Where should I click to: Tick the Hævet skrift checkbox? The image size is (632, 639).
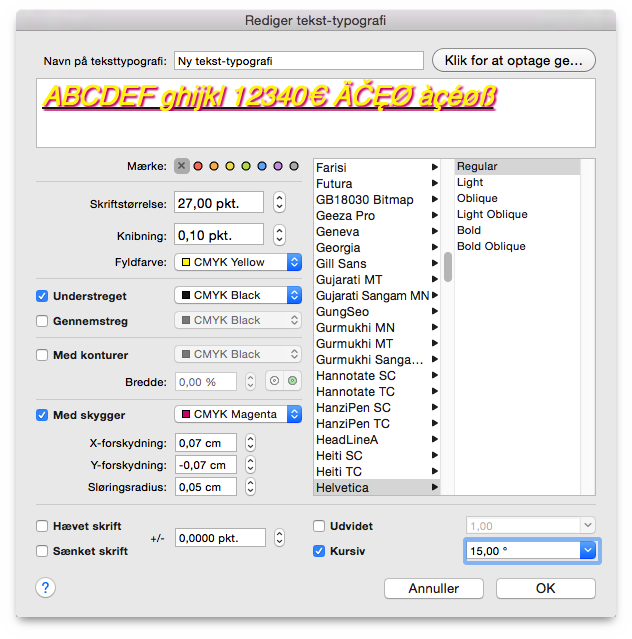click(x=42, y=526)
